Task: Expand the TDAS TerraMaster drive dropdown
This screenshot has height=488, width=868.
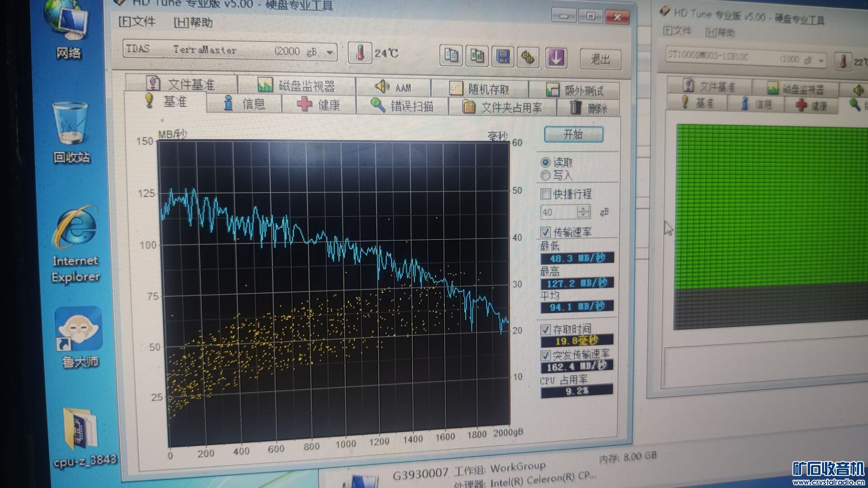Action: click(330, 52)
